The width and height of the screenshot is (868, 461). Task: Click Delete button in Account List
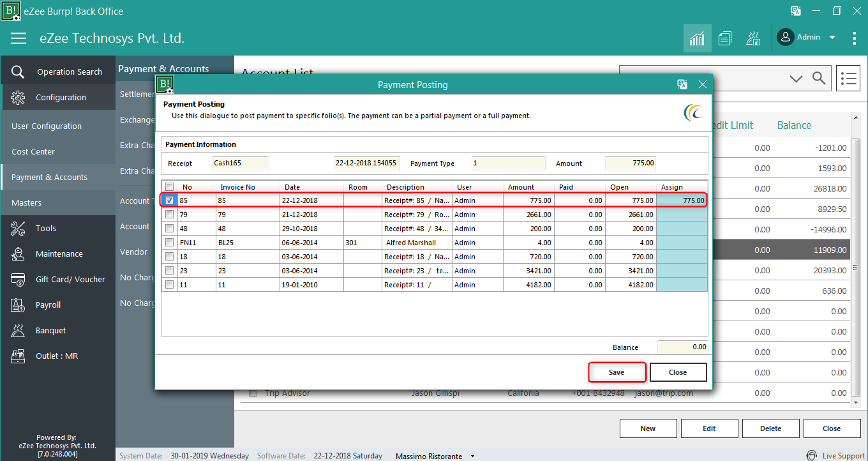770,428
